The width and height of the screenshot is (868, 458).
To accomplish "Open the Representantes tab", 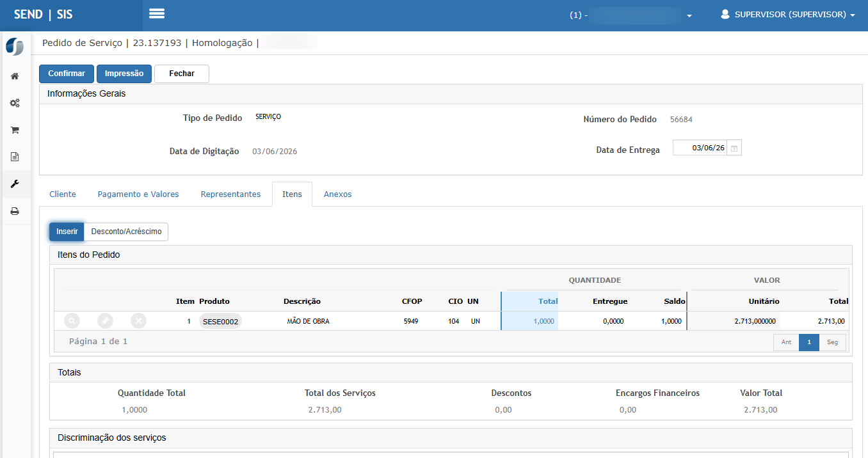I will pos(230,194).
